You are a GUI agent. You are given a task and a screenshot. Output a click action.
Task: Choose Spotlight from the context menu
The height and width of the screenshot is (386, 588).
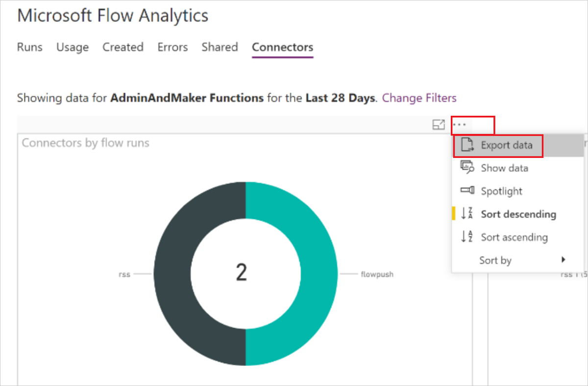click(501, 191)
